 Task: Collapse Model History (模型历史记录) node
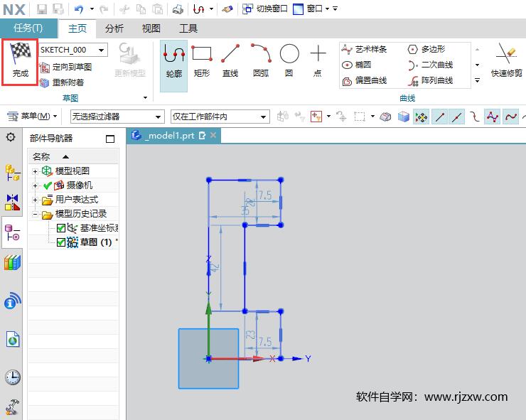[35, 214]
